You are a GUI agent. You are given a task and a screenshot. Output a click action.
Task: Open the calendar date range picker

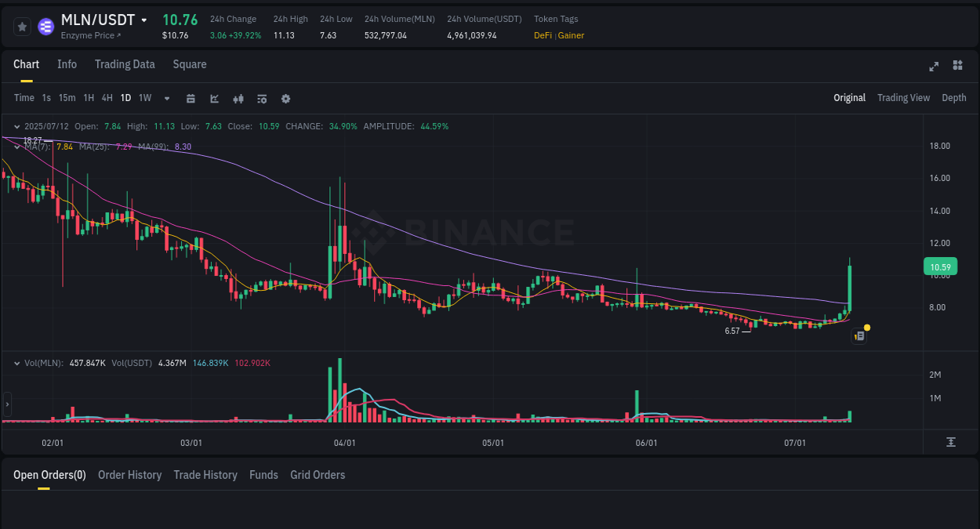click(x=191, y=99)
